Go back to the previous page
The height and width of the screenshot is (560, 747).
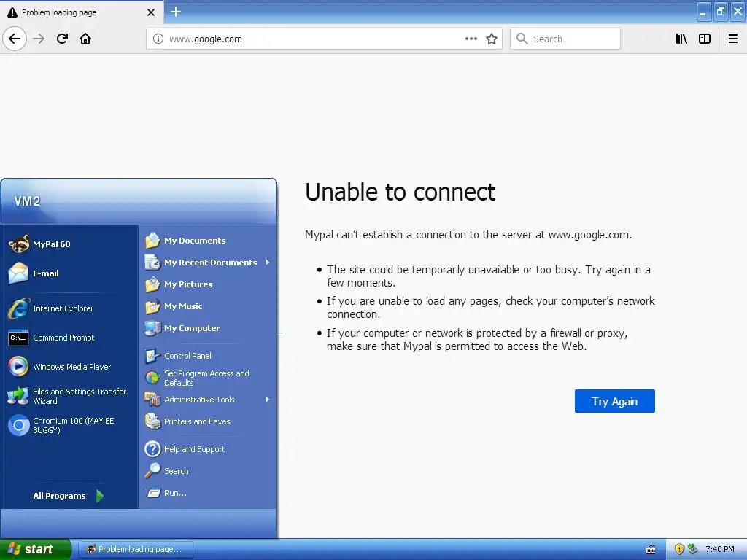coord(15,39)
